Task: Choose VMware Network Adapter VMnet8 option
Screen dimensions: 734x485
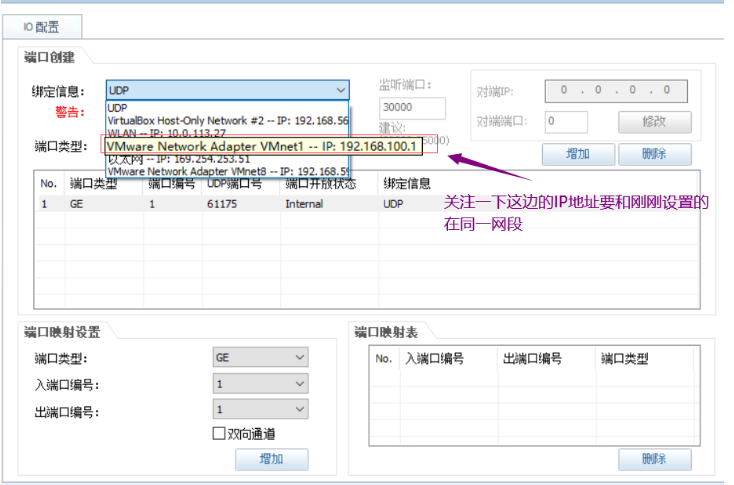Action: pyautogui.click(x=228, y=171)
